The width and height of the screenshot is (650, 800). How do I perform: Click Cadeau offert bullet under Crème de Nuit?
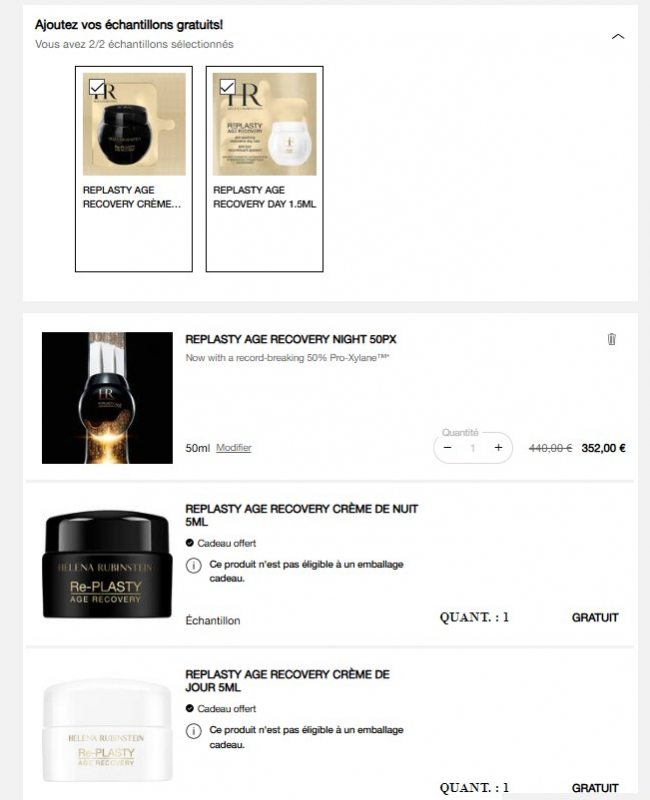[x=221, y=543]
